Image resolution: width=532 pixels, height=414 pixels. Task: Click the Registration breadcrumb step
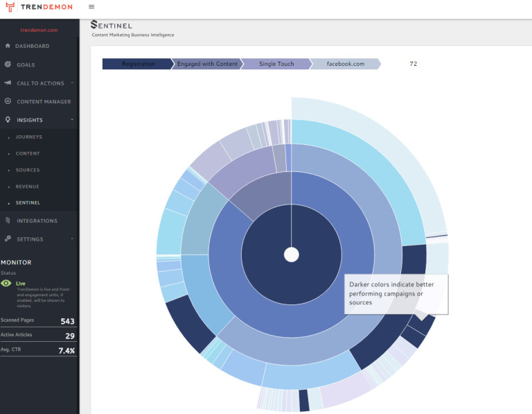(x=138, y=64)
